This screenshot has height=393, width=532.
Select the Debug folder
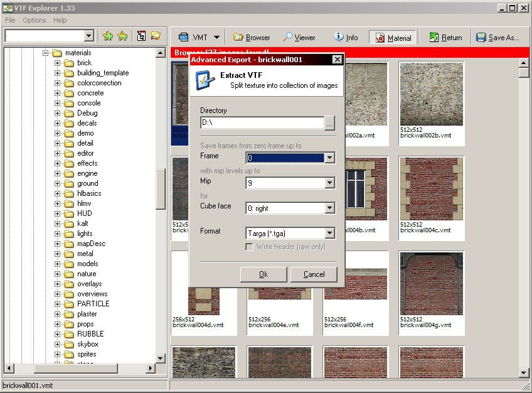tap(87, 113)
